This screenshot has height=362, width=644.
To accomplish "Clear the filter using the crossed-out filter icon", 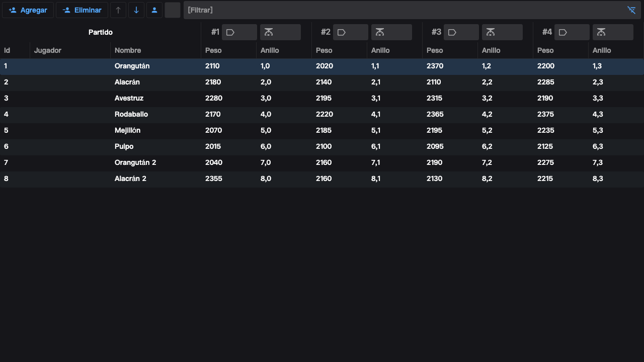I will [x=631, y=10].
